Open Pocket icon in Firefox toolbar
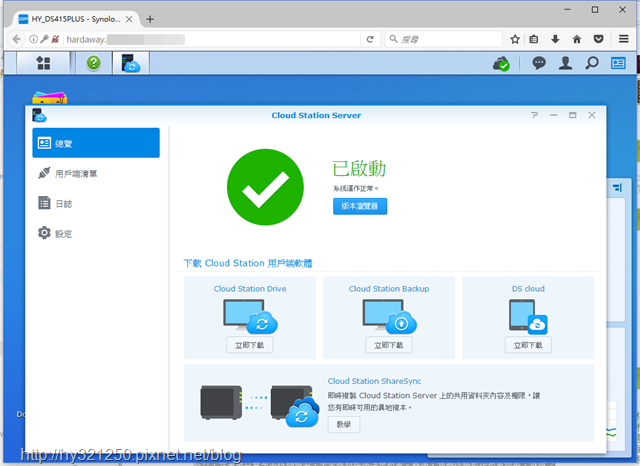This screenshot has width=640, height=466. (598, 39)
